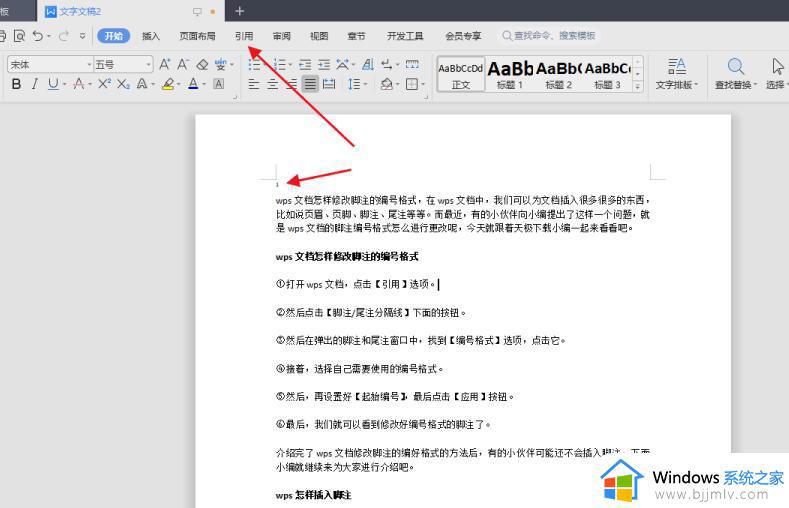Switch to the 视图 tab

319,36
